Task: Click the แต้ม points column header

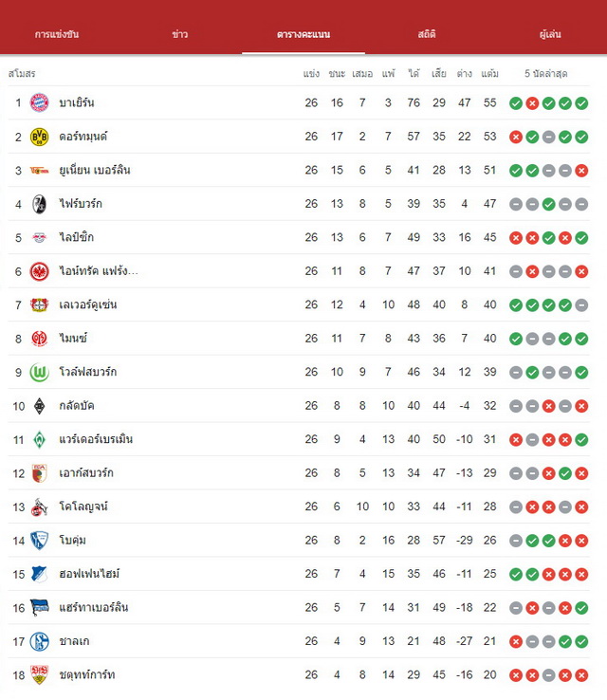Action: tap(489, 74)
